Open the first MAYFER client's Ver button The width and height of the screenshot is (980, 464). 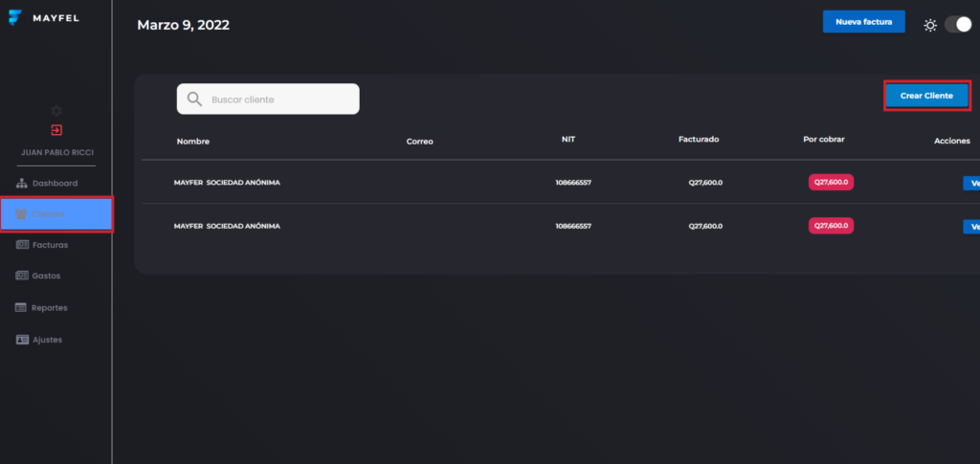972,184
